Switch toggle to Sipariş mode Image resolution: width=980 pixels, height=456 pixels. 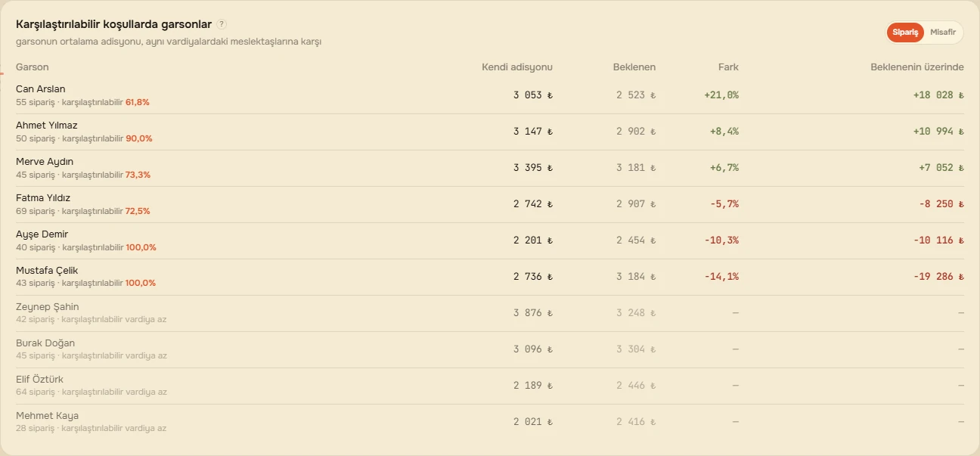[x=905, y=33]
